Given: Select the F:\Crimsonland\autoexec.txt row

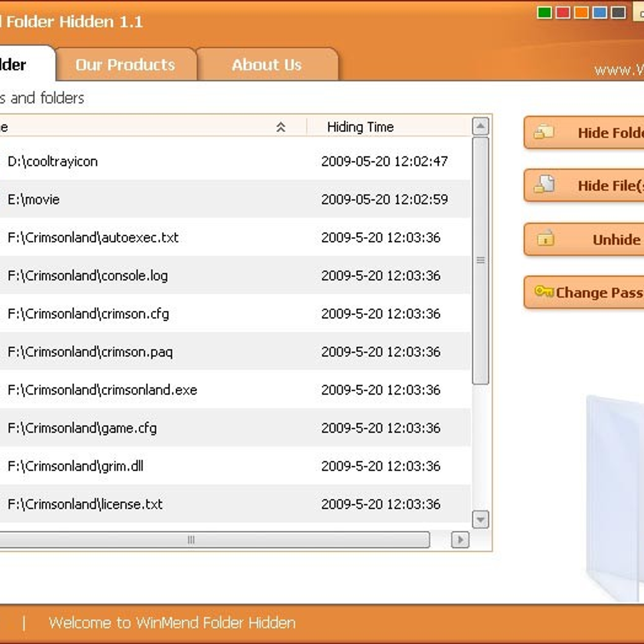Looking at the screenshot, I should click(x=235, y=237).
